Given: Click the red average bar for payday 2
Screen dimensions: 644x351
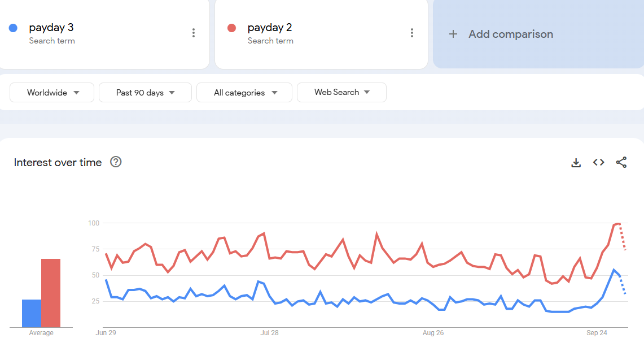Looking at the screenshot, I should pos(51,293).
